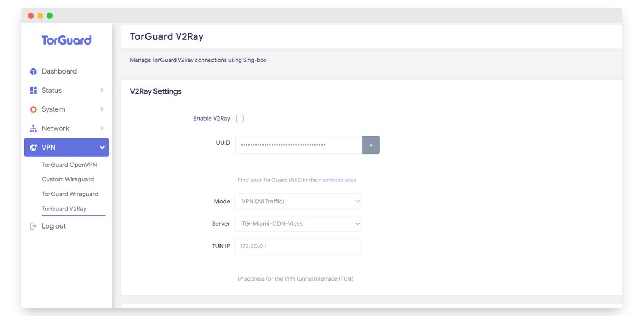The height and width of the screenshot is (316, 644).
Task: Go to TorGuard OpenVPN page
Action: click(x=69, y=165)
